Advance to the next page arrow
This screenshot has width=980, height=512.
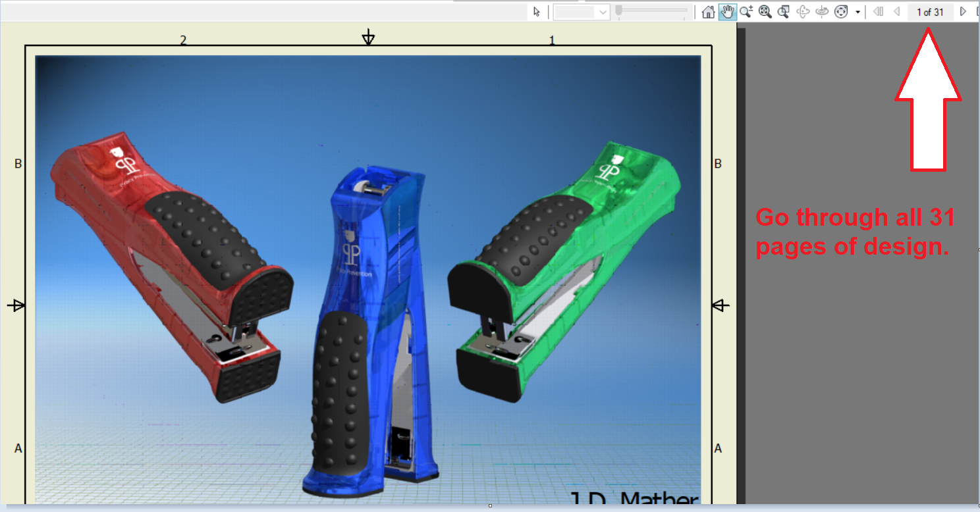(x=963, y=11)
